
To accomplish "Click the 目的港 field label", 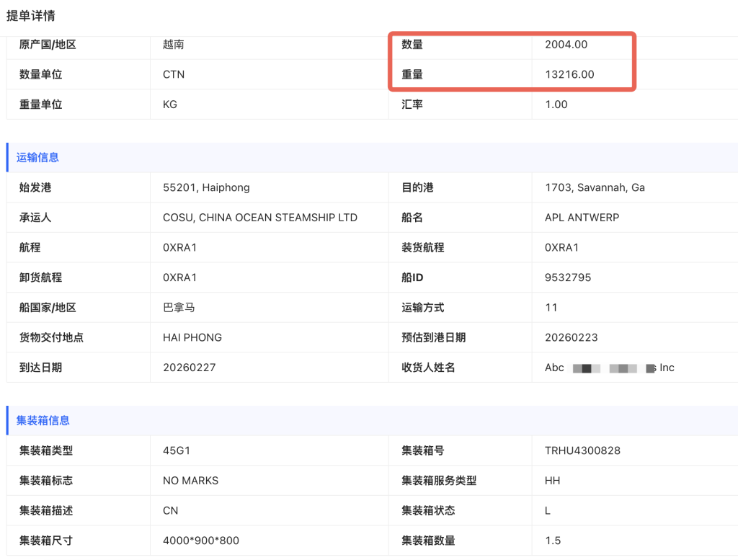I will pyautogui.click(x=417, y=187).
